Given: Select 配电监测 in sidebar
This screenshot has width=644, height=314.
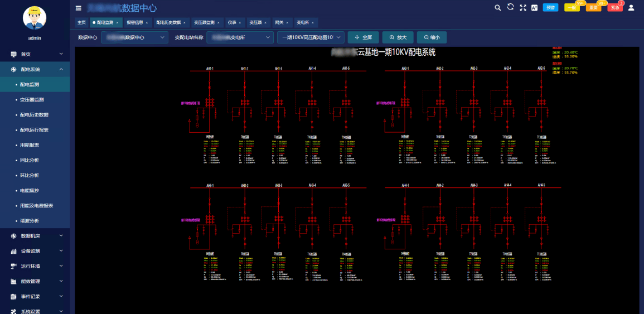Looking at the screenshot, I should pos(35,84).
